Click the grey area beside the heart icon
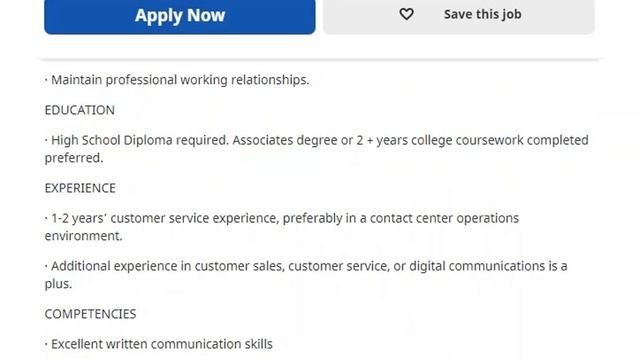 point(361,16)
